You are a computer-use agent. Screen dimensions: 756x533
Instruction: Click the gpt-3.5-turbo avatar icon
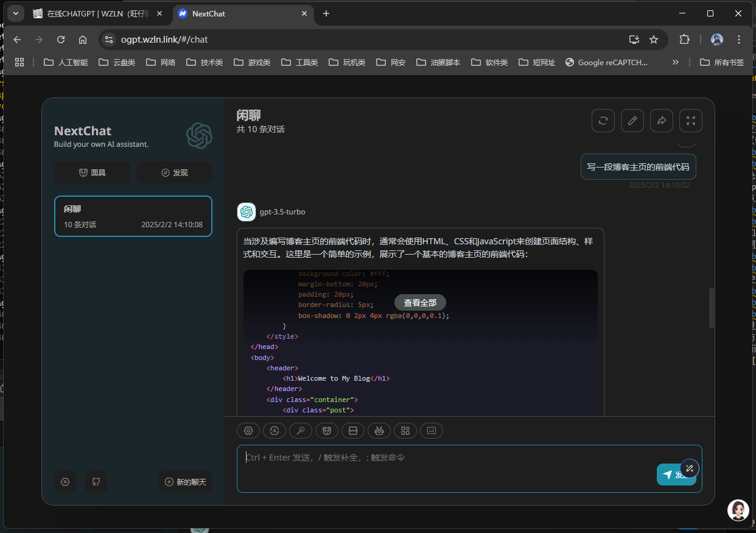point(247,212)
